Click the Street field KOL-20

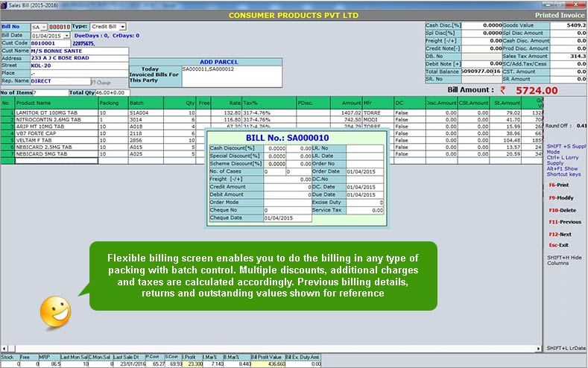79,66
